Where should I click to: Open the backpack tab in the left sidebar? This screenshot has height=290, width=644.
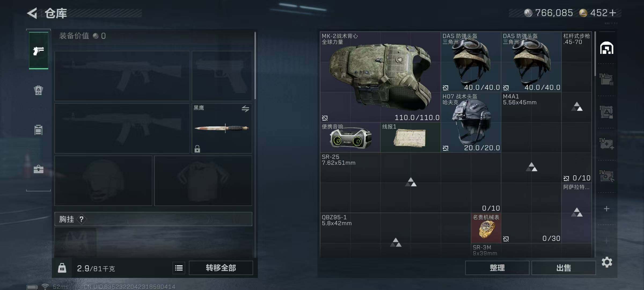coord(38,90)
